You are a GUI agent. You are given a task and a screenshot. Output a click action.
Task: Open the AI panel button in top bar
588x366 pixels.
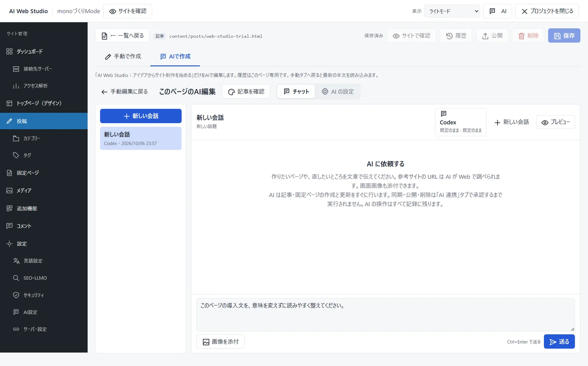(x=498, y=11)
